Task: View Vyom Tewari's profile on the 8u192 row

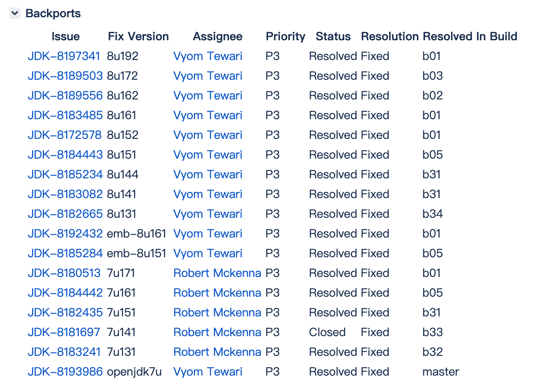Action: pos(208,56)
